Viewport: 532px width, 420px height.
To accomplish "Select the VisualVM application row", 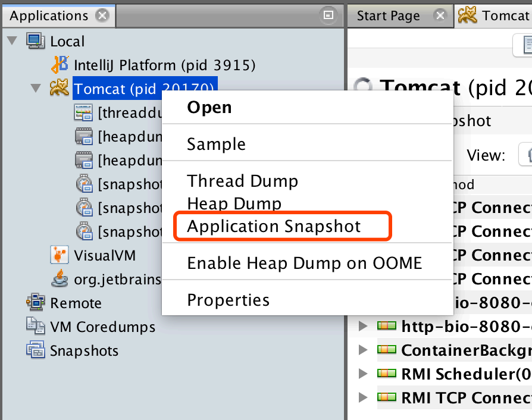I will (105, 255).
